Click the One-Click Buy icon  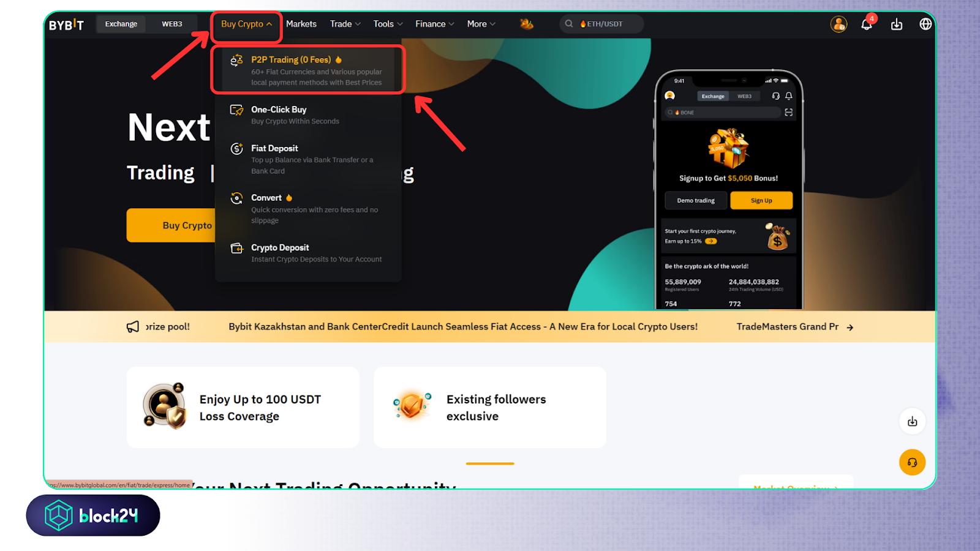click(236, 110)
